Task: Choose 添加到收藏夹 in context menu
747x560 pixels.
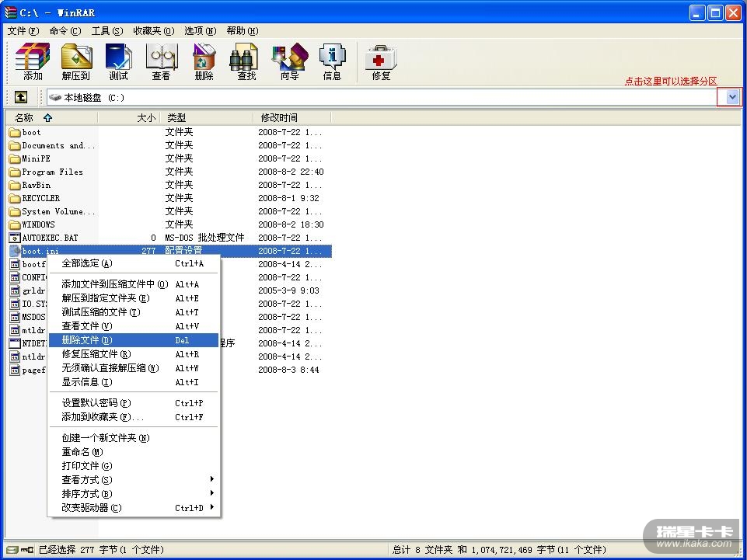Action: 134,416
